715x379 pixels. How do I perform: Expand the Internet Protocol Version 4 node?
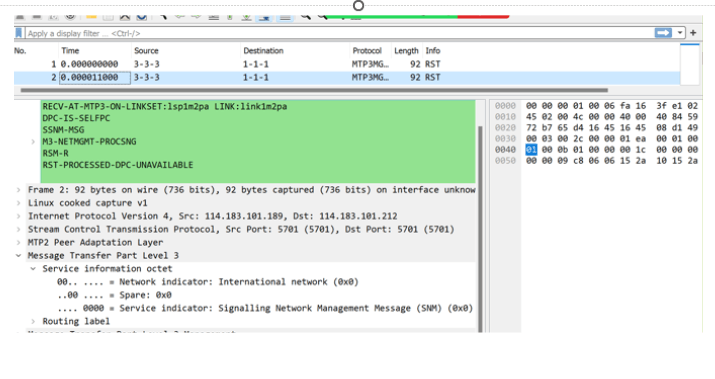tap(18, 216)
